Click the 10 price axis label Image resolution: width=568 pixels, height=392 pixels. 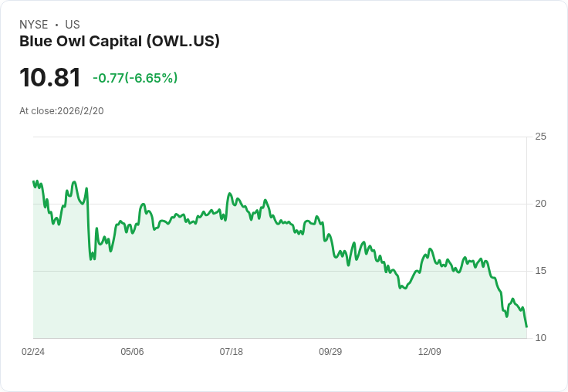pos(540,338)
